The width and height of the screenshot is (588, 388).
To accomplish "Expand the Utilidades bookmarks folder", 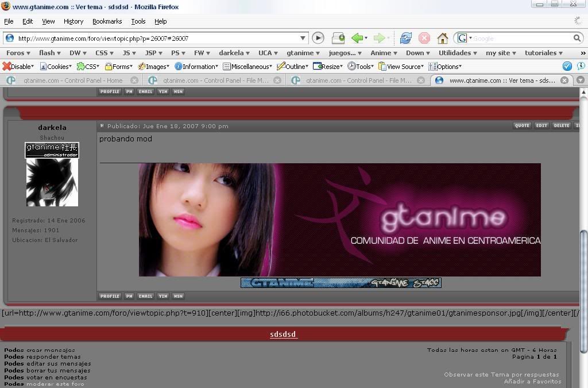I will (458, 53).
